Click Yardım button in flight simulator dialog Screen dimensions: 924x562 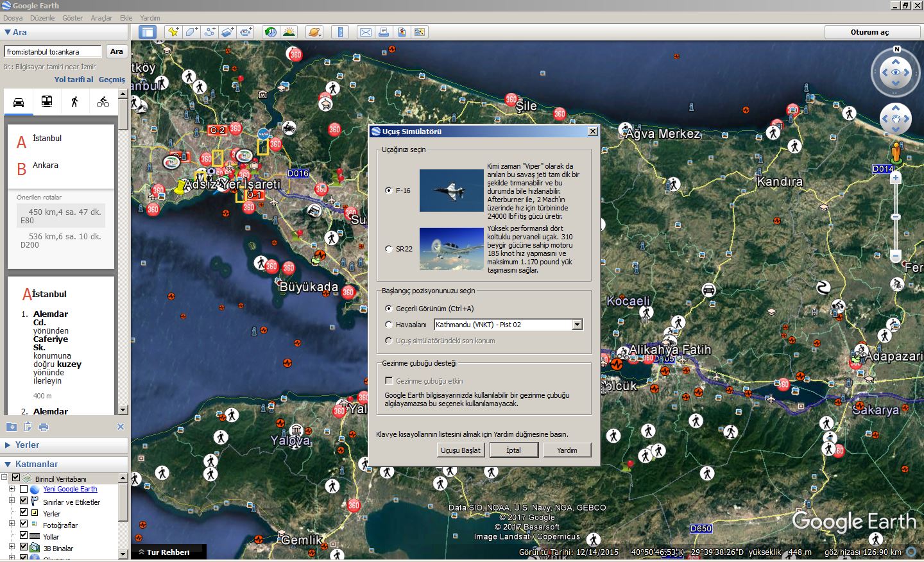click(x=567, y=450)
